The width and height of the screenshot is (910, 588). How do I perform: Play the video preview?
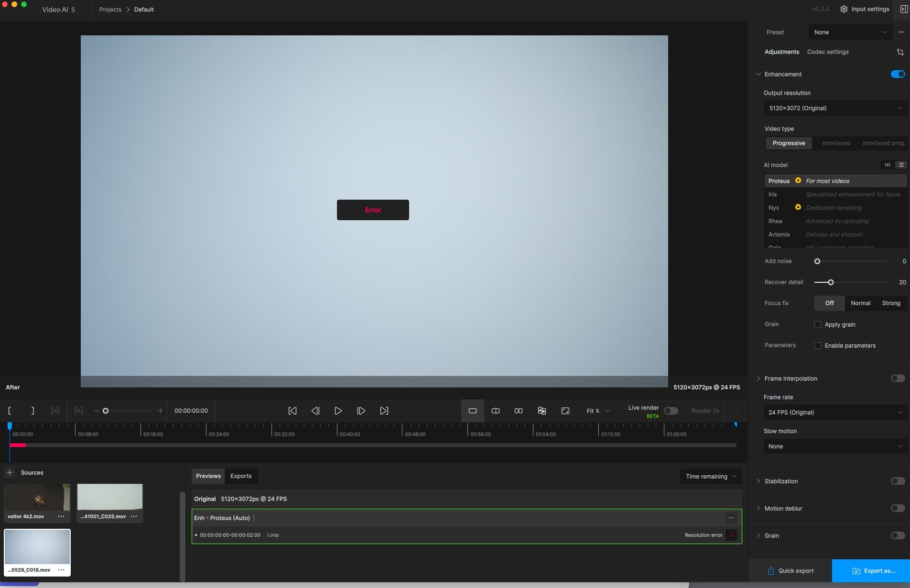click(338, 411)
